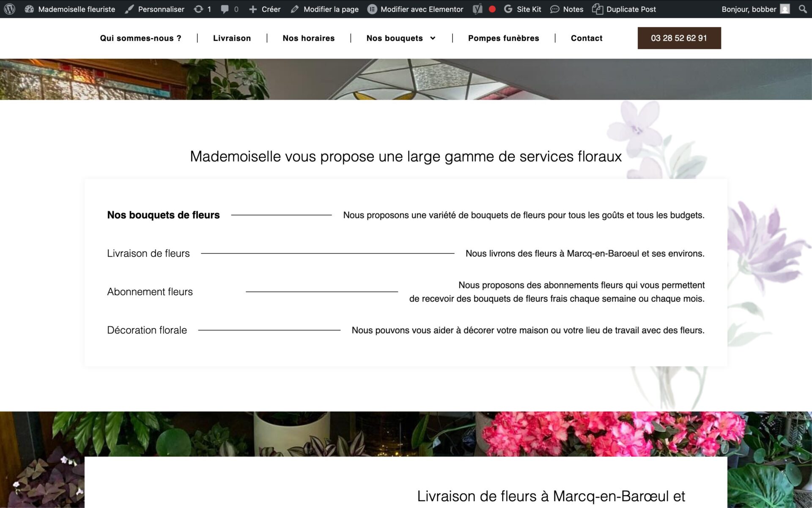Click the services floraux heading text
Image resolution: width=812 pixels, height=508 pixels.
[406, 156]
